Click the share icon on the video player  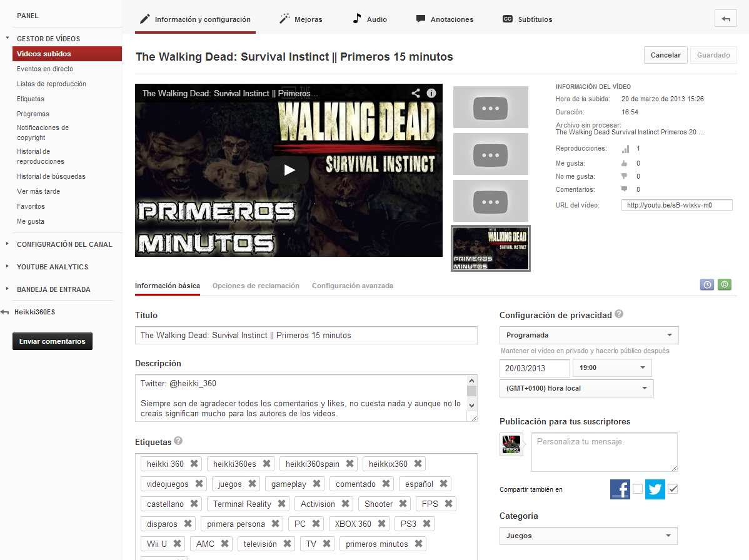click(x=416, y=93)
